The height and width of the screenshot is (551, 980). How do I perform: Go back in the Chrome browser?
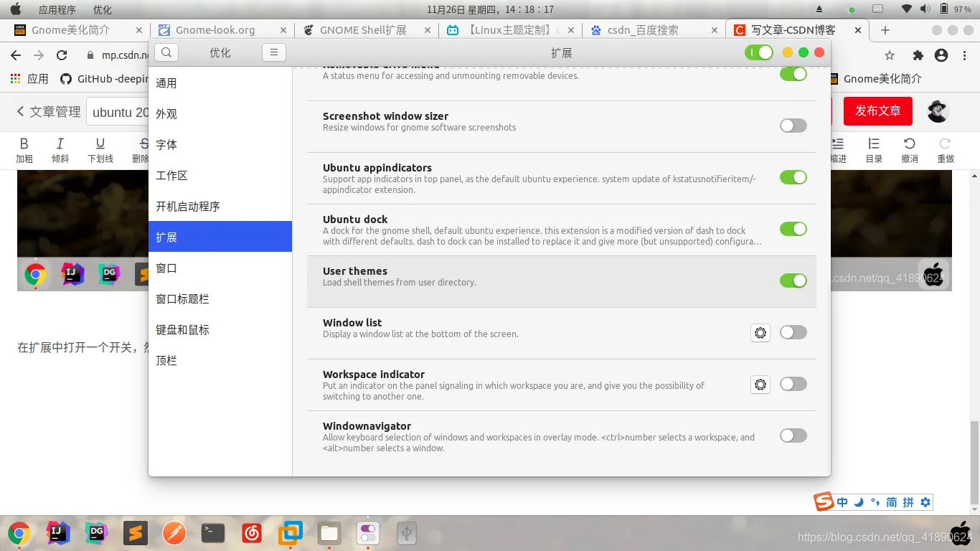pyautogui.click(x=16, y=55)
